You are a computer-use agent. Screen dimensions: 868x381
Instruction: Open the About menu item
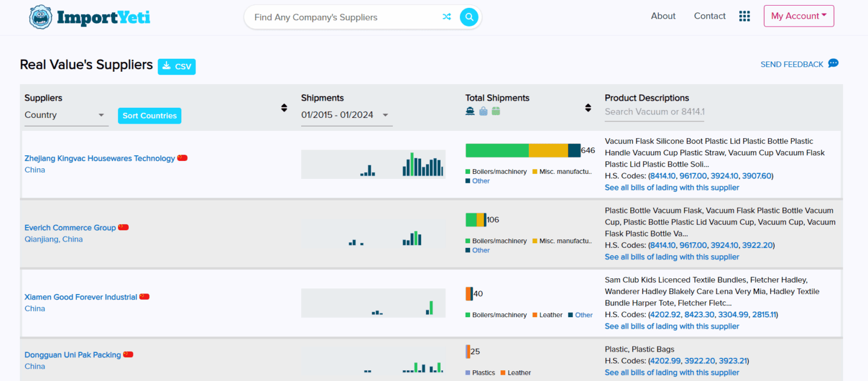(663, 16)
